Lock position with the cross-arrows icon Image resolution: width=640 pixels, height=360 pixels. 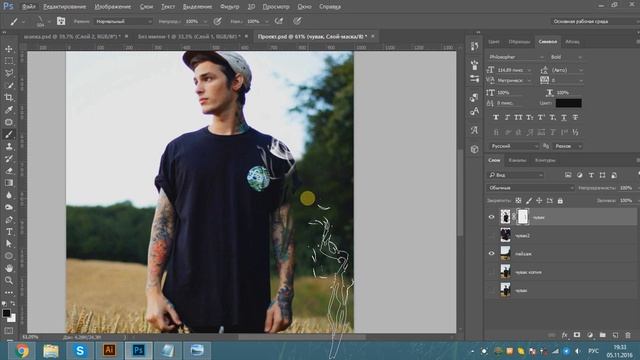(539, 201)
